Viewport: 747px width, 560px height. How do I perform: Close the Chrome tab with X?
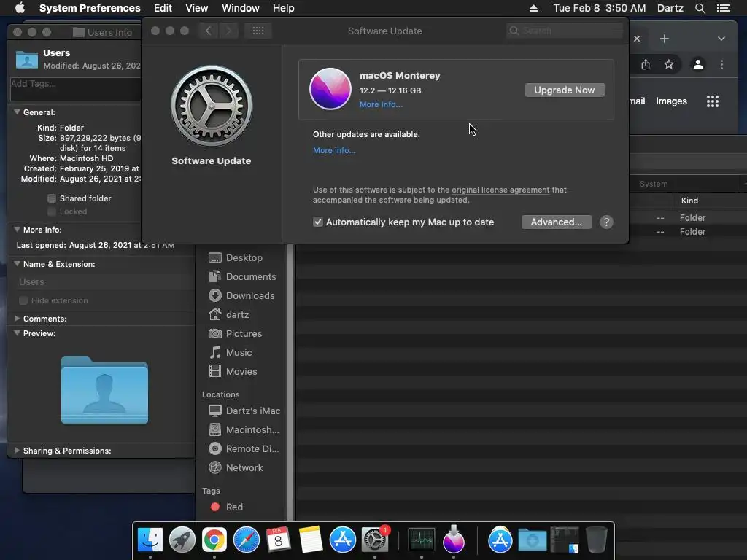point(637,39)
